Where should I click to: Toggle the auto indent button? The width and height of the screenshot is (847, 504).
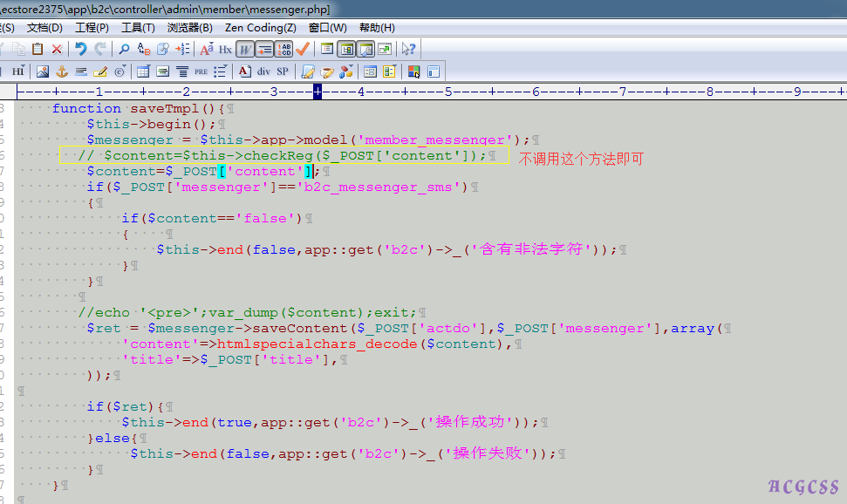(x=264, y=49)
